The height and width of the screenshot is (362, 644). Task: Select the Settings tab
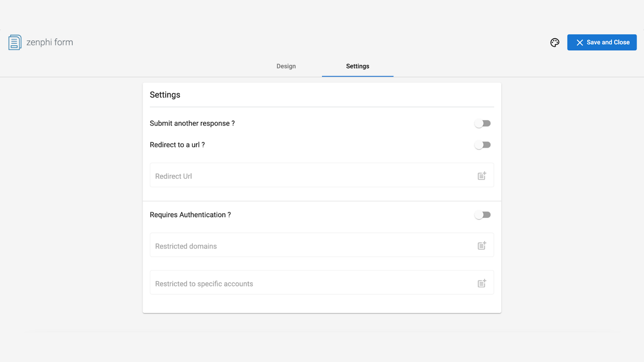(x=357, y=66)
